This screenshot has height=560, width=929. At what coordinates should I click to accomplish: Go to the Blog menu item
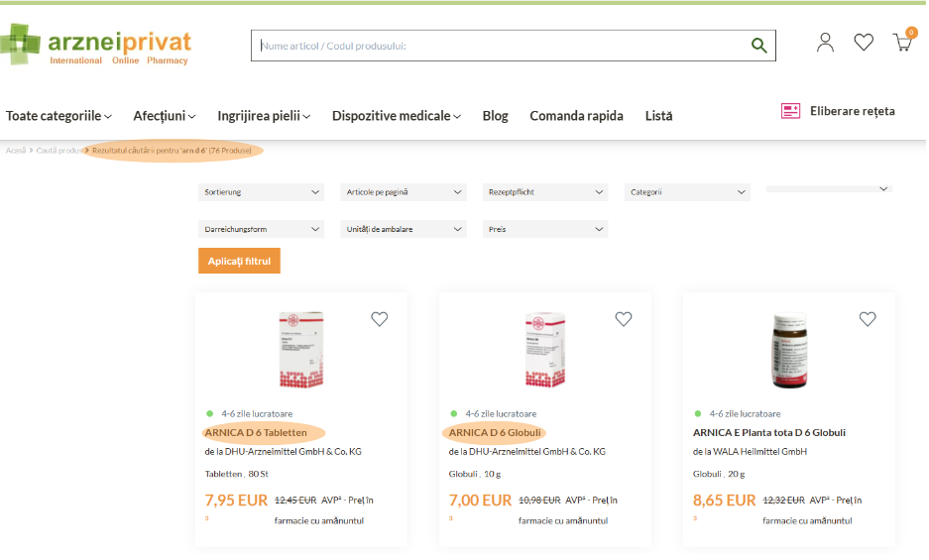[495, 116]
